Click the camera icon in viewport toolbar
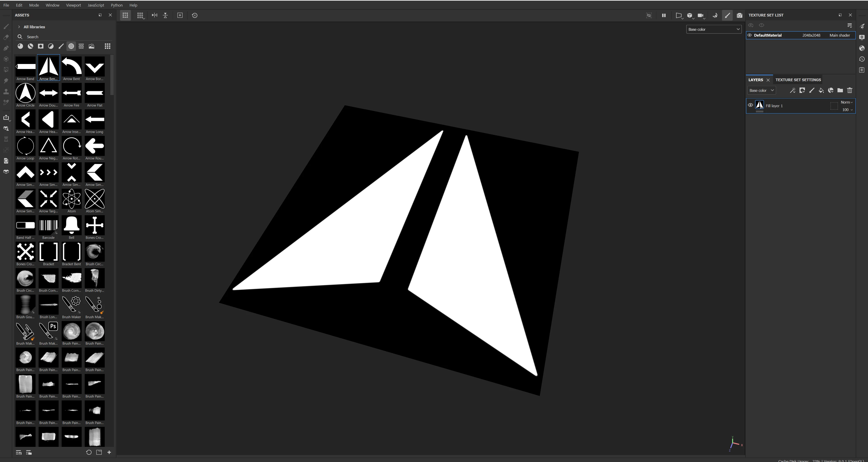Viewport: 868px width, 462px height. tap(739, 16)
